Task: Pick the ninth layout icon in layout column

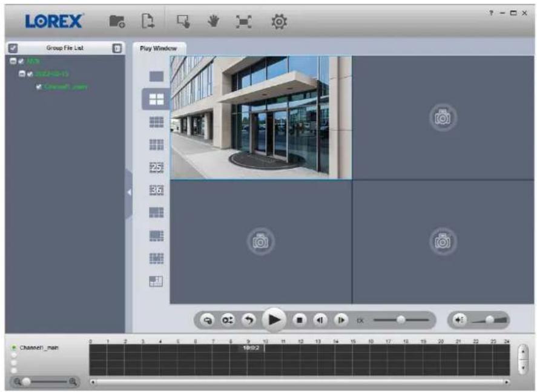Action: point(157,258)
